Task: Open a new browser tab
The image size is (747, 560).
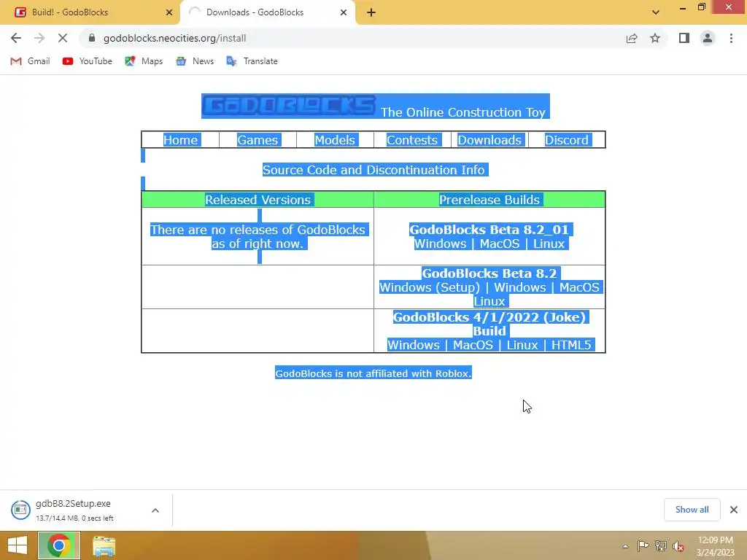Action: [371, 12]
